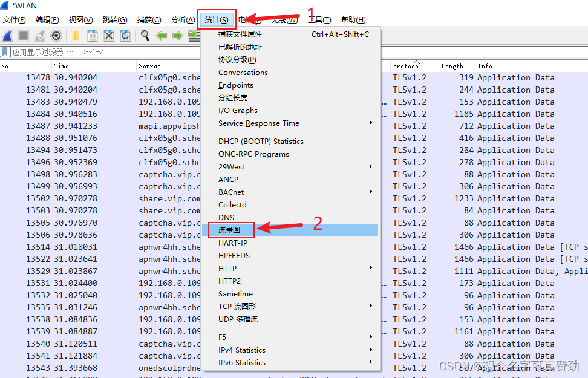Expand IPv6 Statistics submenu

[x=290, y=363]
